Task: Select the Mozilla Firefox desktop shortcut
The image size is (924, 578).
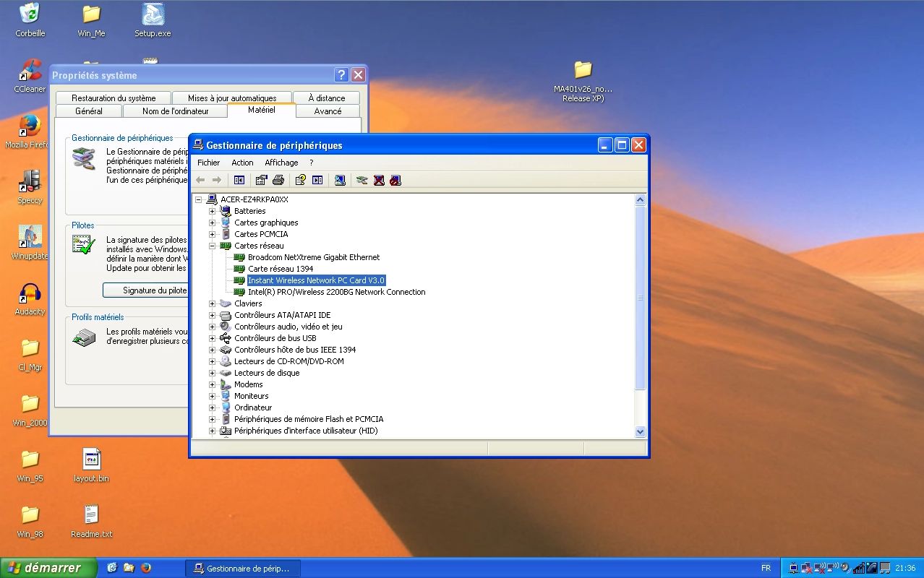Action: (x=30, y=131)
